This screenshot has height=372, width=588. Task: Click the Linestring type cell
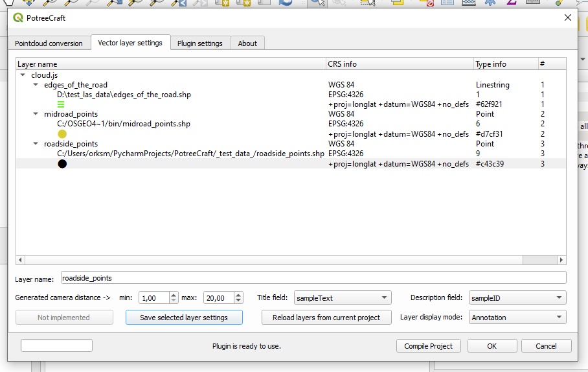pos(492,85)
